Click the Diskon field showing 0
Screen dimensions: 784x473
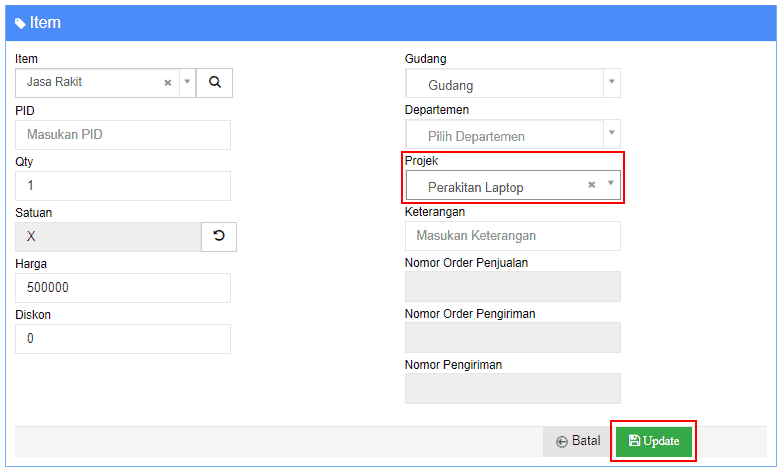pos(123,339)
